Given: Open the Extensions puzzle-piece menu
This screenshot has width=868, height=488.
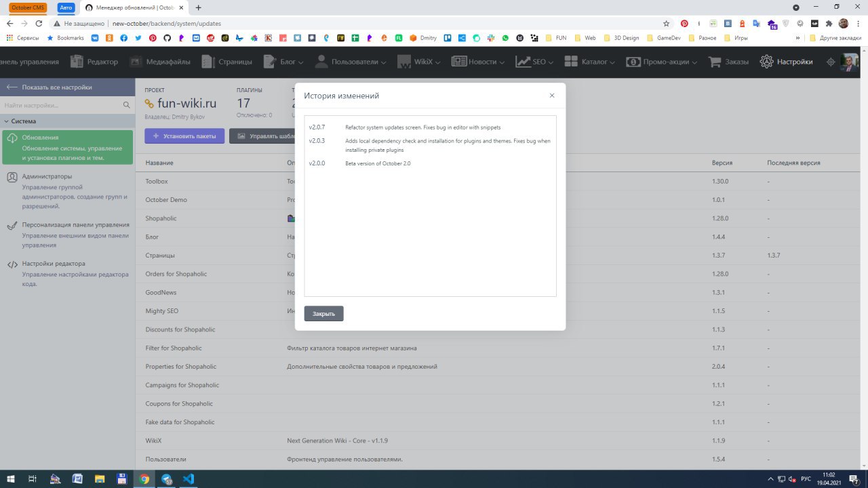Looking at the screenshot, I should pos(829,23).
